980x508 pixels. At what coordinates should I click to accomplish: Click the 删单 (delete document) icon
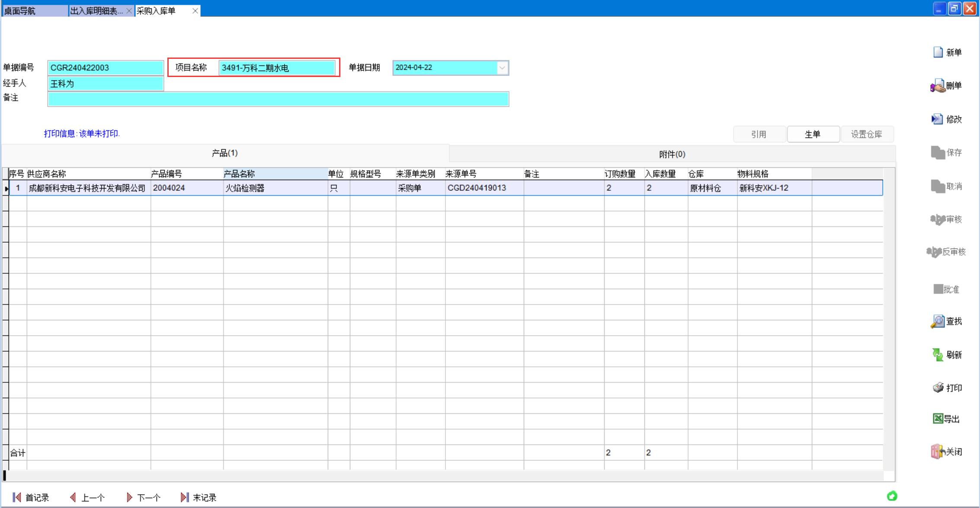pyautogui.click(x=938, y=86)
